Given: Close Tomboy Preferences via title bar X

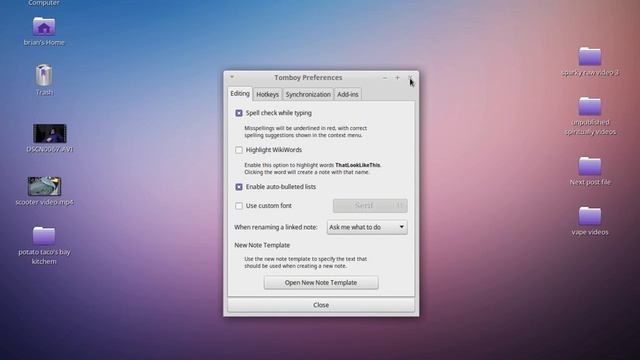Looking at the screenshot, I should pos(409,78).
